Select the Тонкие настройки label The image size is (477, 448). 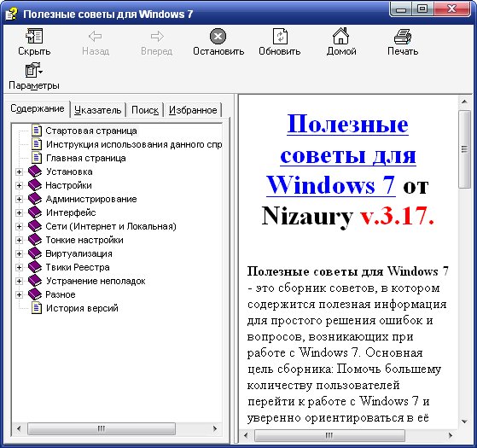coord(84,240)
